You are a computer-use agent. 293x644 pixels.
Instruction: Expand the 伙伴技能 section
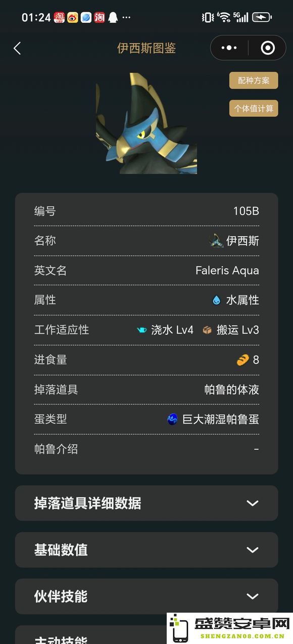coord(146,596)
